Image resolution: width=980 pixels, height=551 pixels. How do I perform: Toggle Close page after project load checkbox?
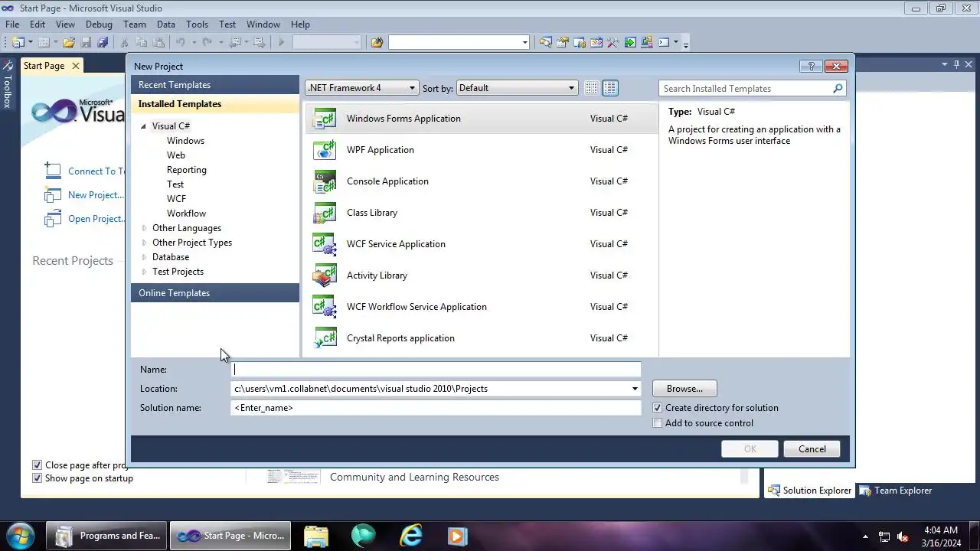coord(37,465)
